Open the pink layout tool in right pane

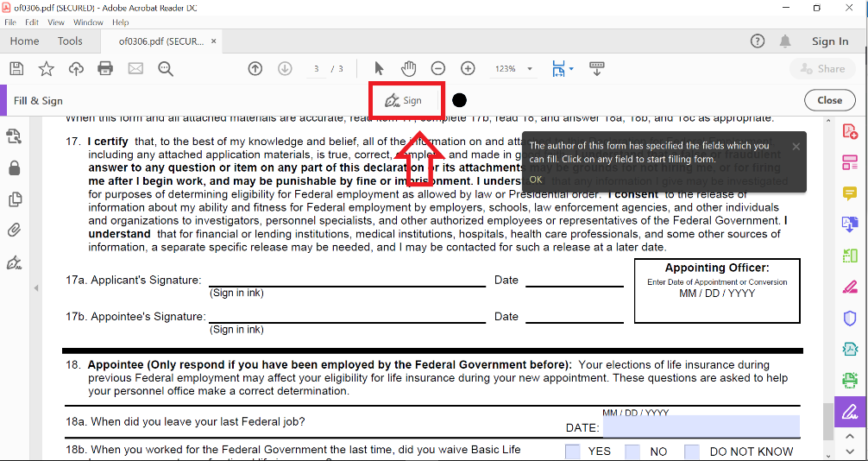850,162
